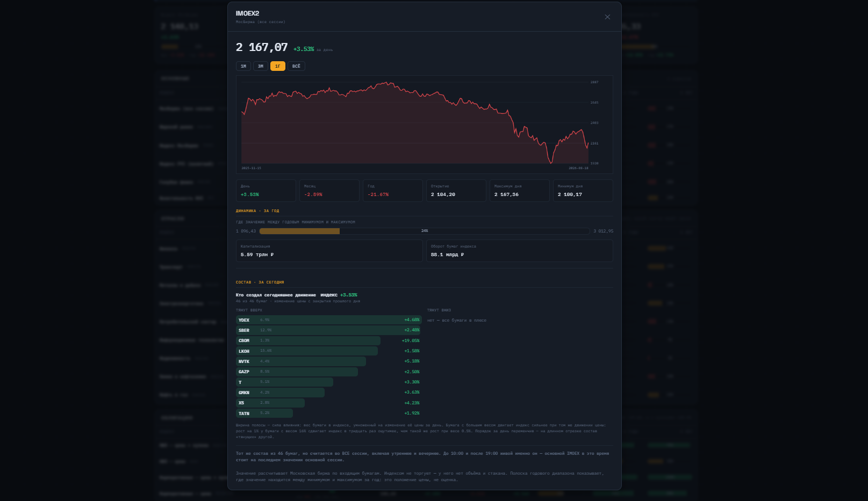The image size is (868, 501).
Task: Click the ДИНАМИКА · ЗА ГОД heading
Action: click(x=257, y=211)
